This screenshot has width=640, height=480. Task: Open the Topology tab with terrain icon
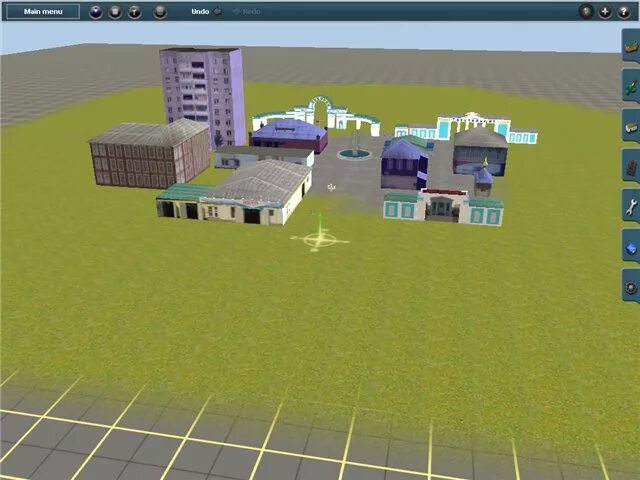tap(631, 46)
